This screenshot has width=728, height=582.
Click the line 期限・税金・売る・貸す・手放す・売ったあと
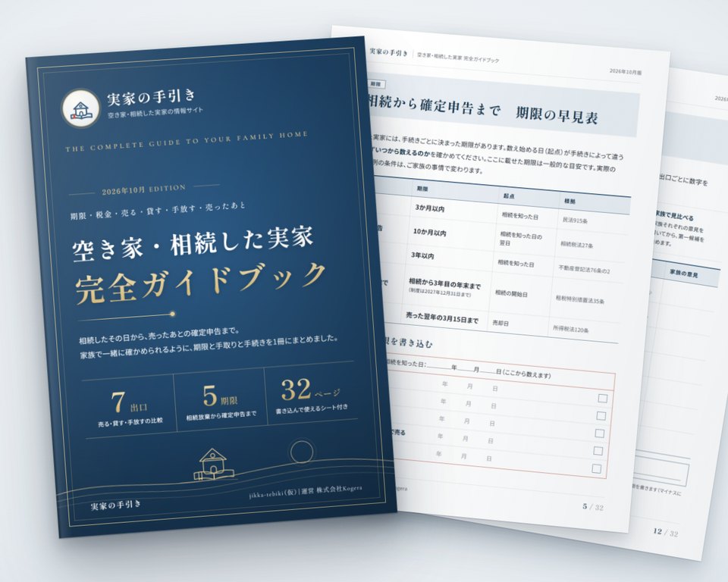pyautogui.click(x=158, y=211)
